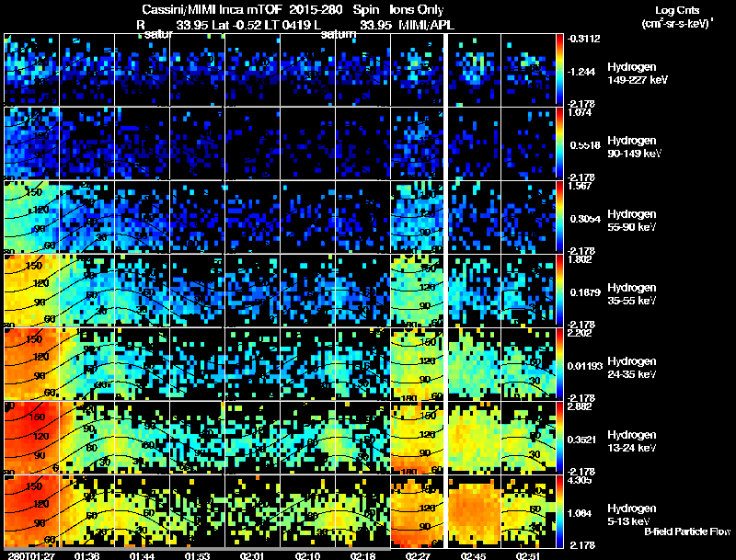Click the Hydrogen 90-149 keV label
Image resolution: width=736 pixels, height=560 pixels.
[x=634, y=147]
